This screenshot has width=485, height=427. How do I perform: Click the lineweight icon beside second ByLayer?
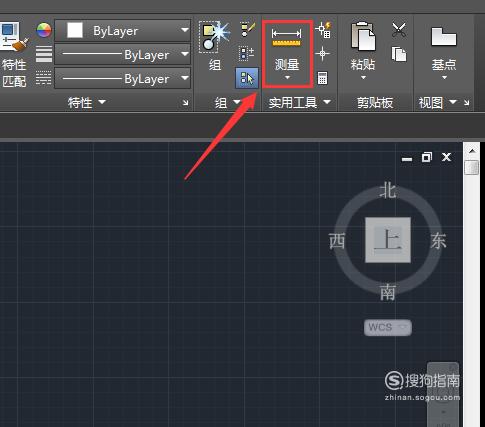[44, 54]
